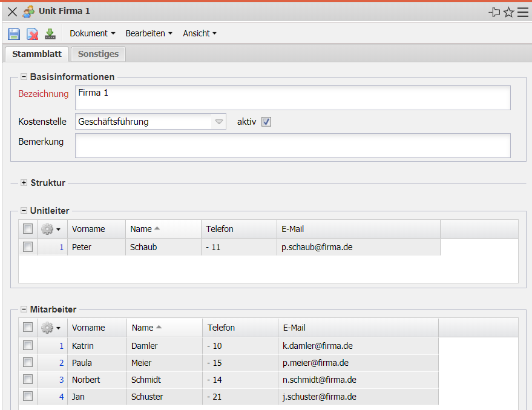This screenshot has height=410, width=532.
Task: Switch to the Sonstiges tab
Action: tap(98, 54)
